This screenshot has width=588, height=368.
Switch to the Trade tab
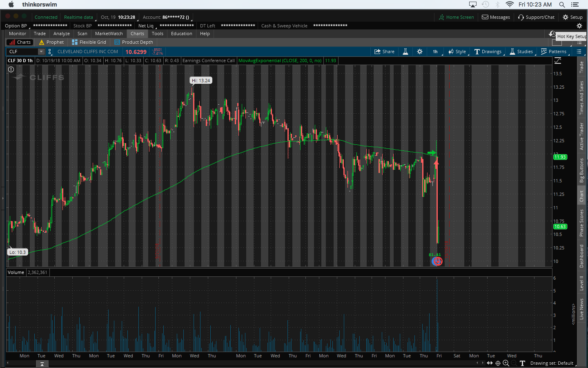pyautogui.click(x=40, y=34)
